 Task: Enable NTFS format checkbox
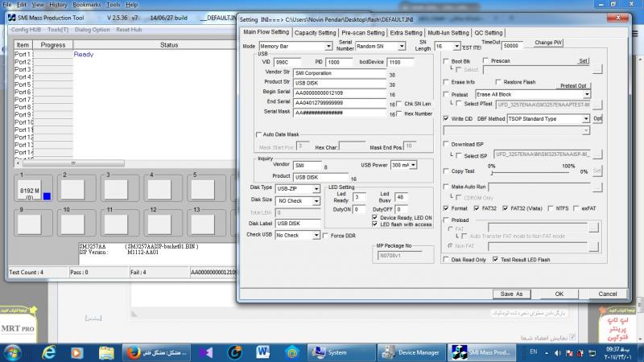551,208
